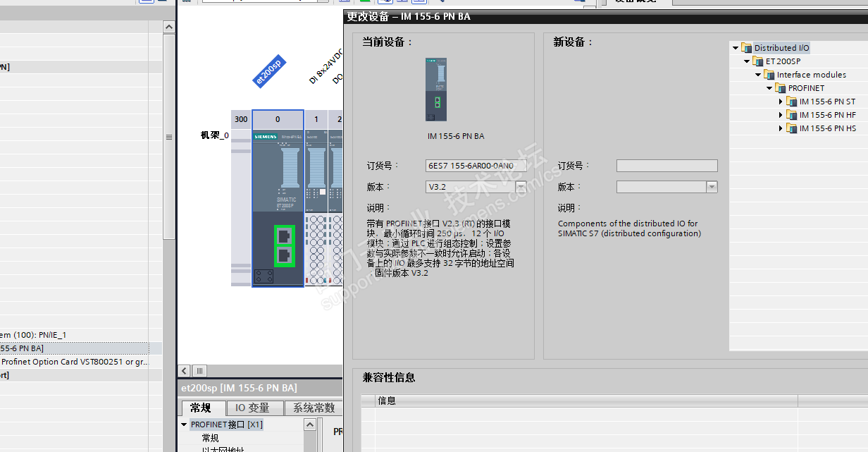This screenshot has width=868, height=452.
Task: Click the 兼容性信息 section heading
Action: coord(388,378)
